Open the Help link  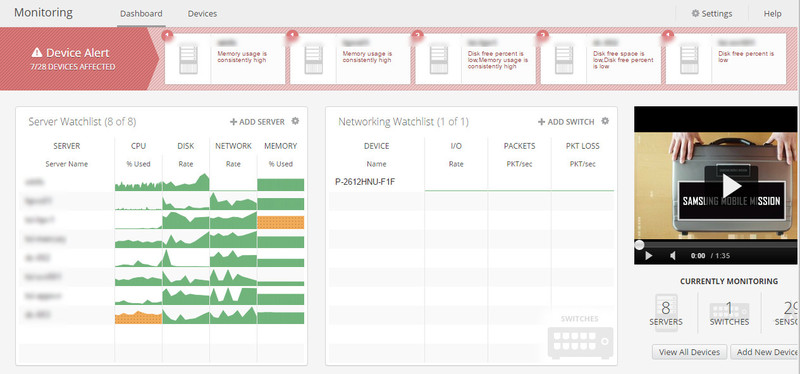[772, 14]
